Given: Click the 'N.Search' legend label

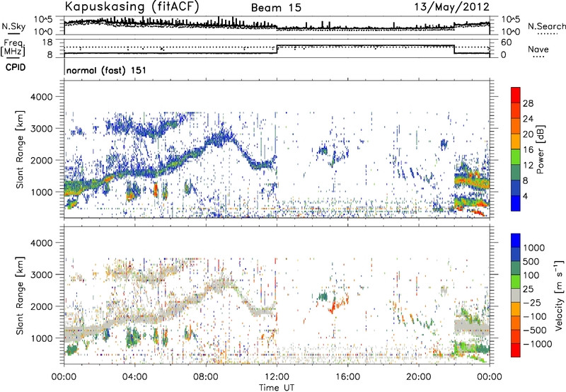Looking at the screenshot, I should pyautogui.click(x=546, y=26).
